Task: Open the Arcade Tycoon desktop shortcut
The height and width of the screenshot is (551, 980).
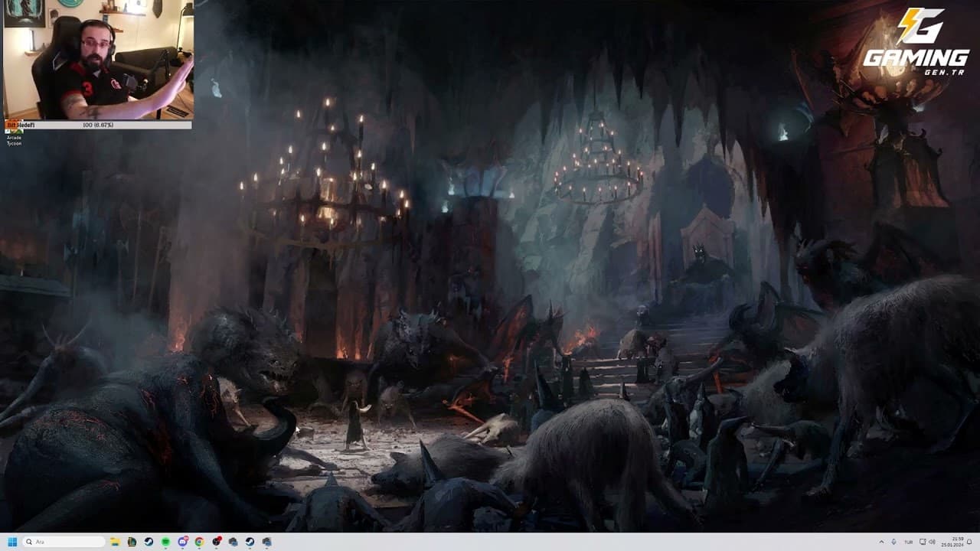Action: [14, 135]
